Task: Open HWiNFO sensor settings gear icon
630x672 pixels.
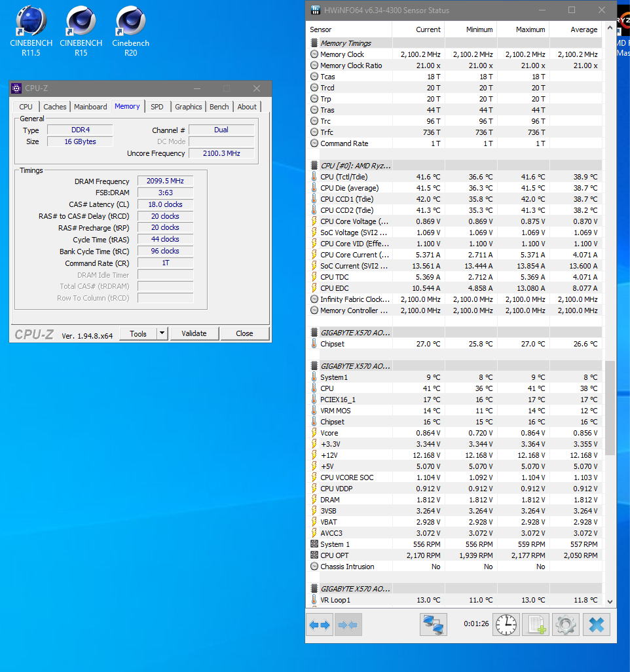Action: point(566,624)
